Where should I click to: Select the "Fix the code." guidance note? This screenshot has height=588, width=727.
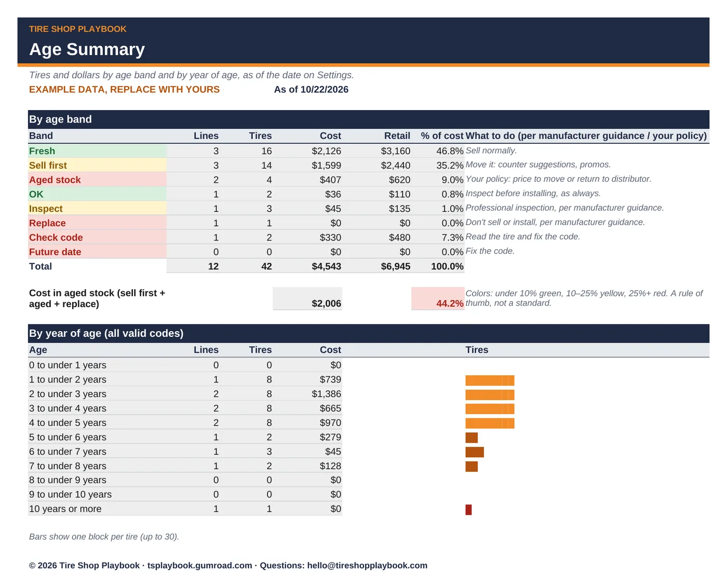(490, 251)
